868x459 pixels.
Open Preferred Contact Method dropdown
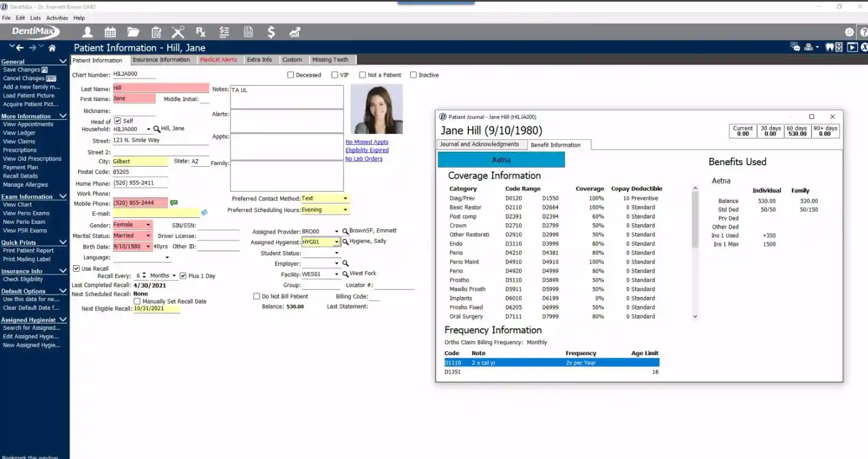point(345,199)
